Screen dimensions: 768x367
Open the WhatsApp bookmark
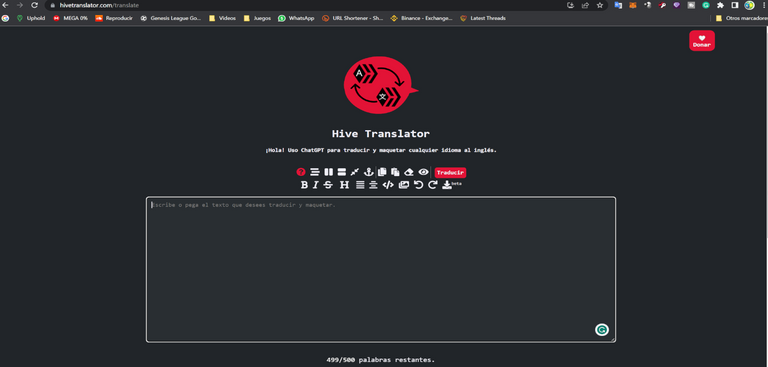coord(296,18)
